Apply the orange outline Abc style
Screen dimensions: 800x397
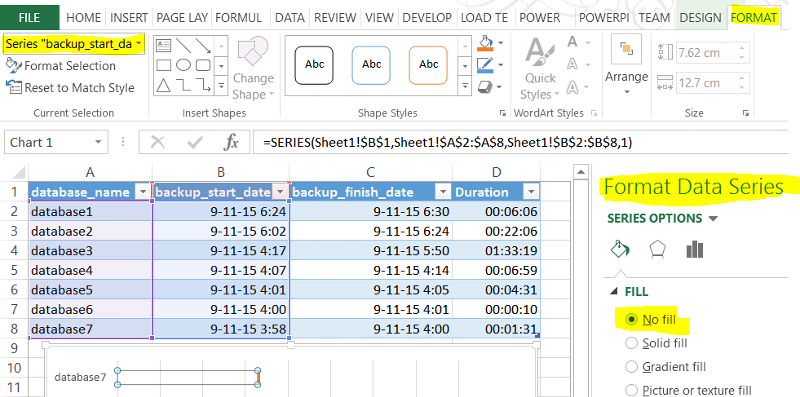(x=429, y=65)
